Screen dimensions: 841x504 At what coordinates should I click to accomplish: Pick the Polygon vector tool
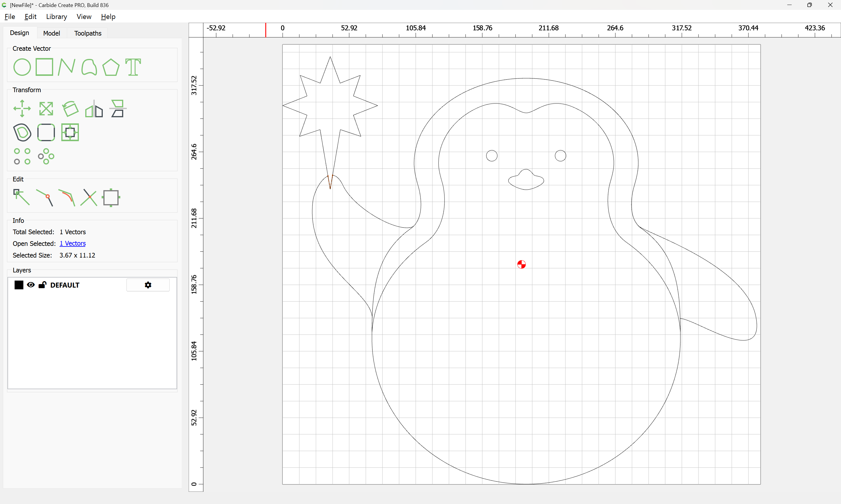111,67
